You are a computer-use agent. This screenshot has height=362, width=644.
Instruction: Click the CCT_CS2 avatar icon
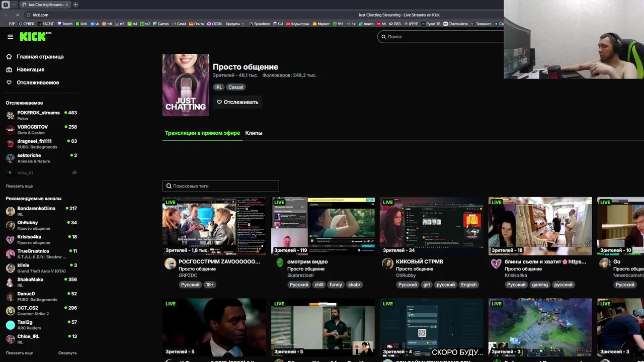(10, 311)
